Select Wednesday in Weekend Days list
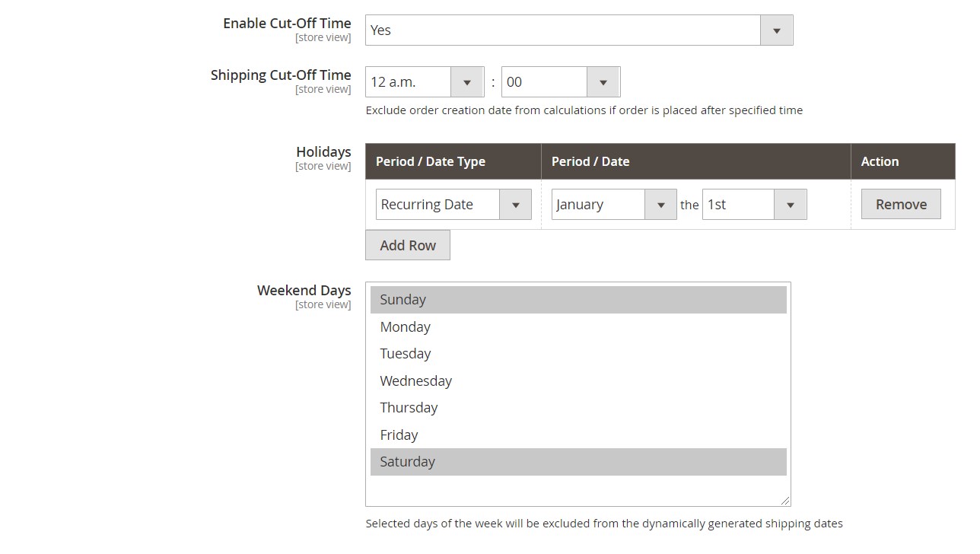The image size is (980, 554). click(x=577, y=381)
